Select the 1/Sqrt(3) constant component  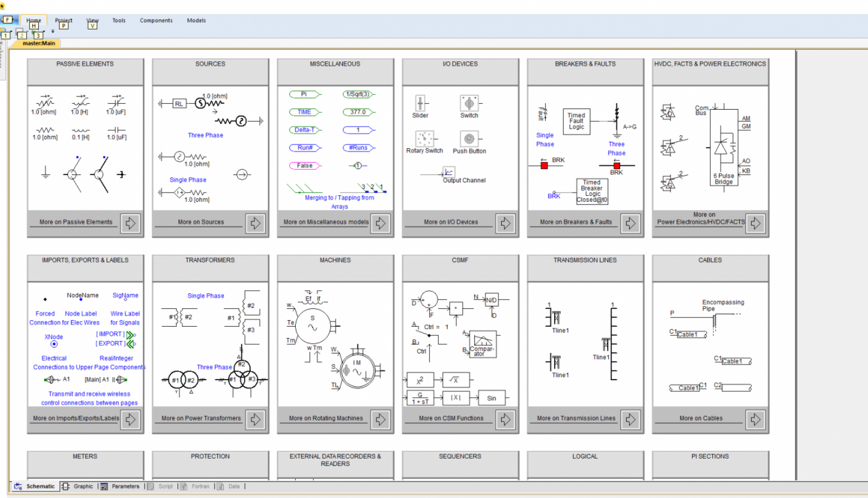point(359,94)
